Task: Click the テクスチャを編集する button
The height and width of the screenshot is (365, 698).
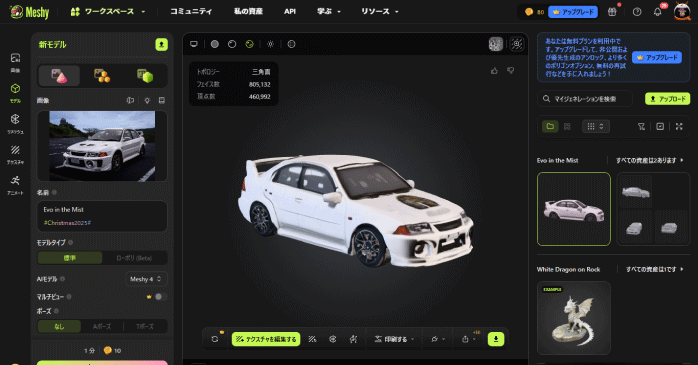Action: (266, 339)
